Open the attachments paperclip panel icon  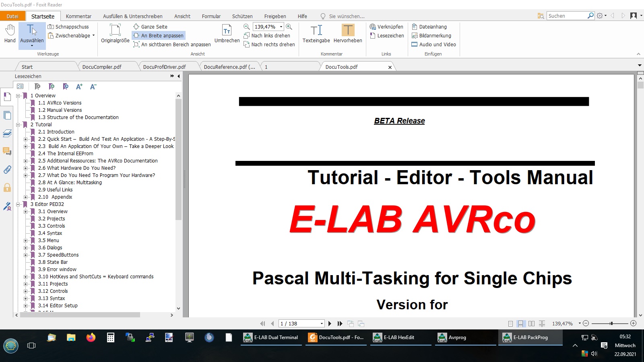7,169
